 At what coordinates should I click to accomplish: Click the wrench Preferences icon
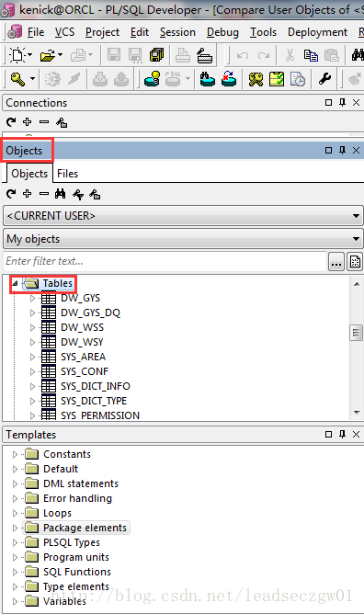click(x=324, y=79)
